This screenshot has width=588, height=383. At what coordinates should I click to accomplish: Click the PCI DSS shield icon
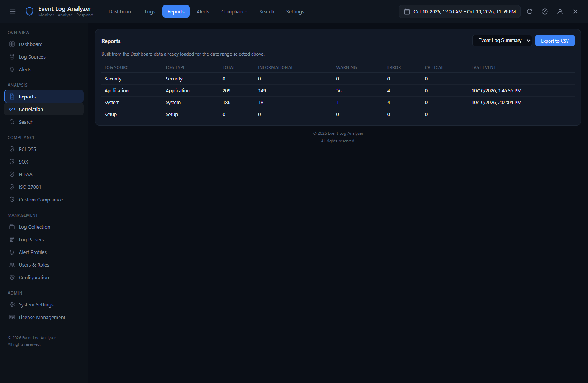(x=12, y=149)
